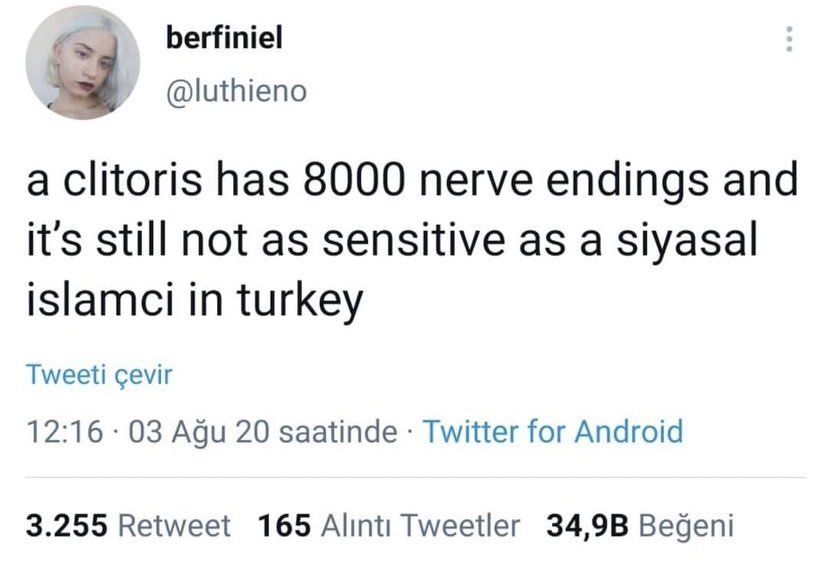Open the "Twitter for Android" source link
The width and height of the screenshot is (828, 568).
(x=554, y=432)
